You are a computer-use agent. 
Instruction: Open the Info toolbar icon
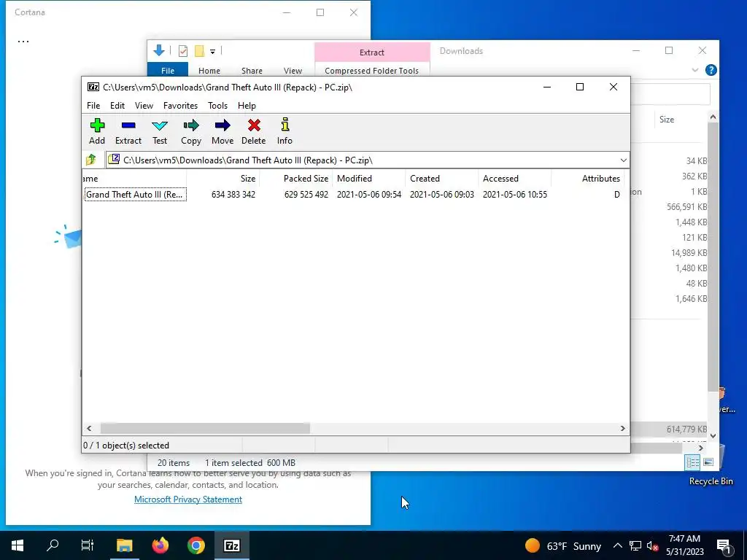point(285,131)
